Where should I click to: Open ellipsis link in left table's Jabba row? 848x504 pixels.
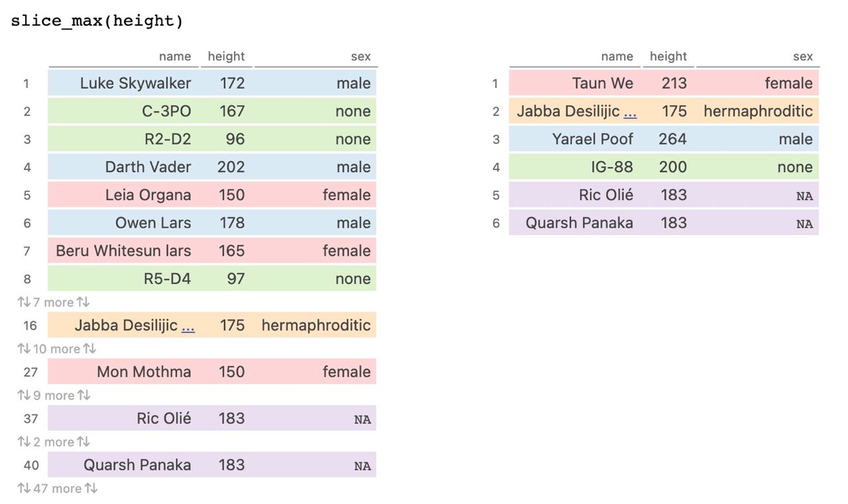click(x=188, y=326)
